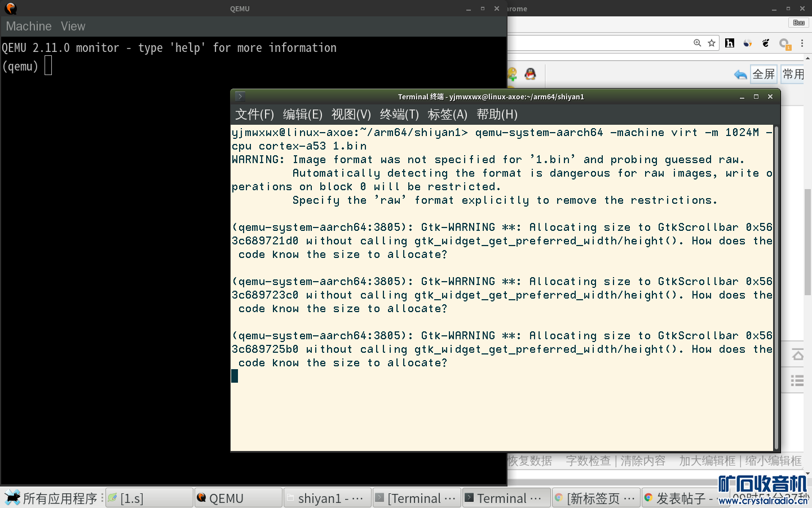Close the Chrome window
Image resolution: width=812 pixels, height=508 pixels.
click(802, 8)
